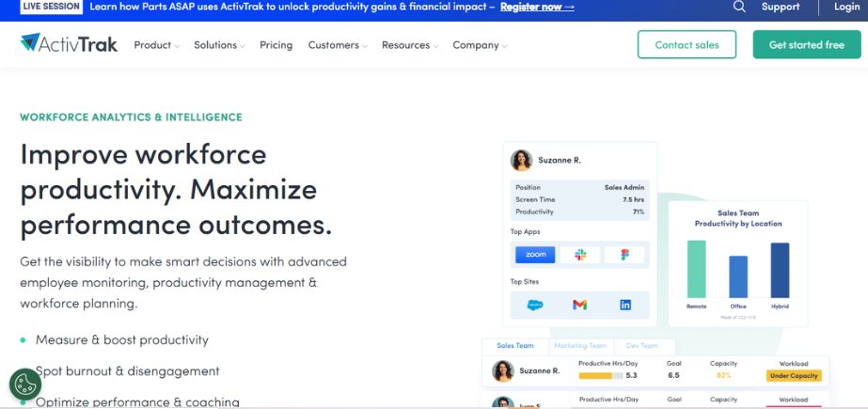Expand the Solutions menu
The width and height of the screenshot is (868, 409).
219,45
